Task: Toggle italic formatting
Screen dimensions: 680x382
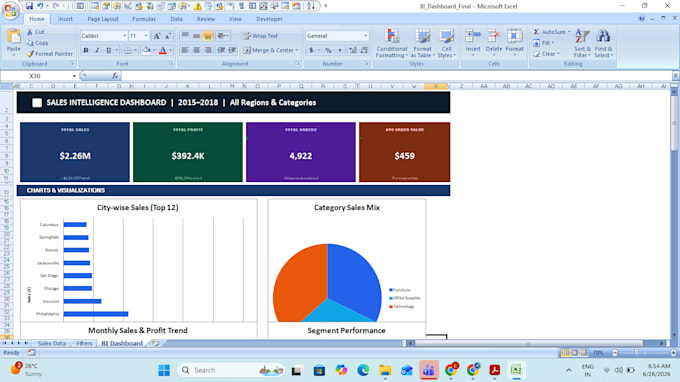Action: pyautogui.click(x=97, y=50)
